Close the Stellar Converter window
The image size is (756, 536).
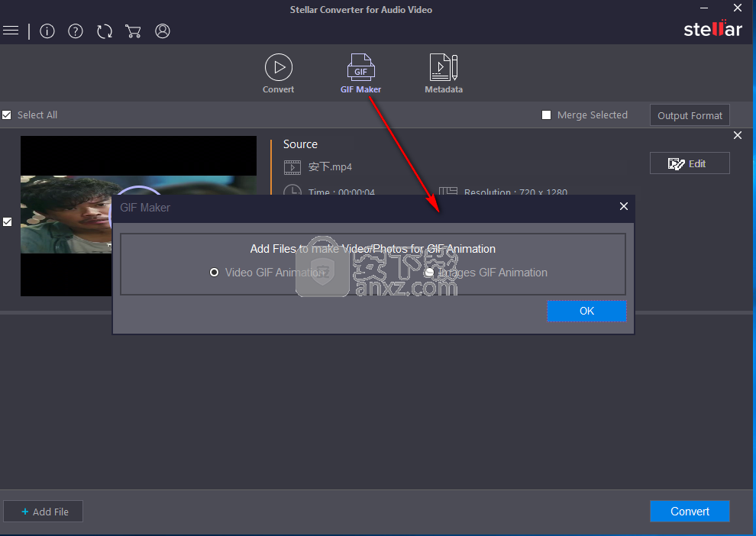(x=738, y=8)
